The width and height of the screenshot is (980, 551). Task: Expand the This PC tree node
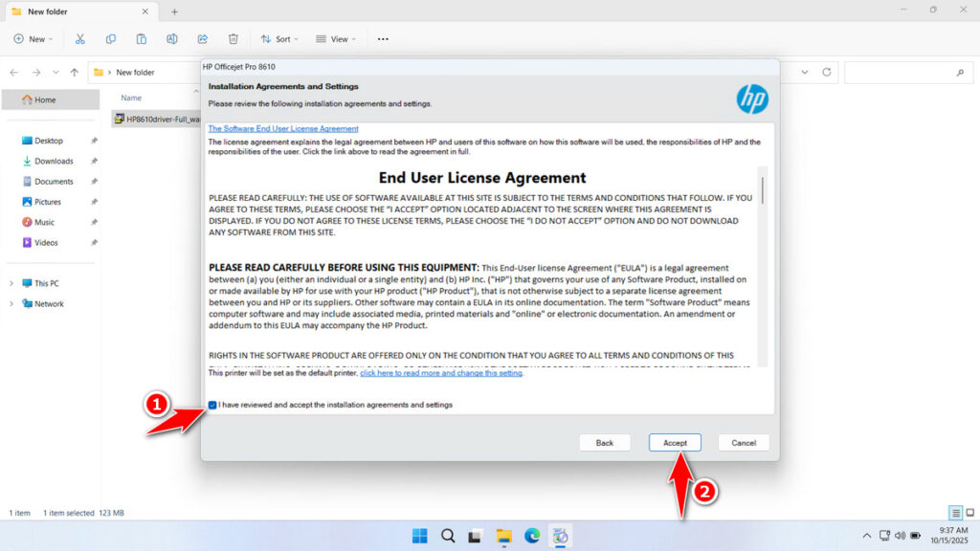point(11,283)
